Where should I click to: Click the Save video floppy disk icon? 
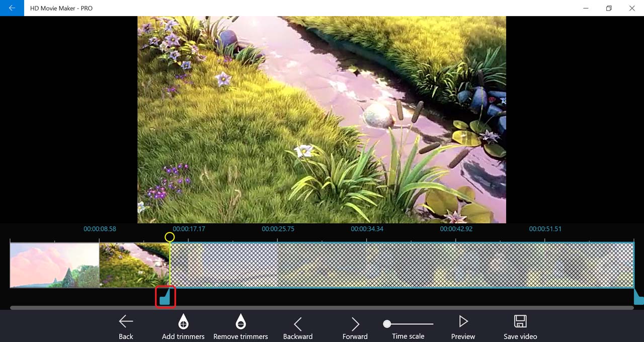(520, 322)
